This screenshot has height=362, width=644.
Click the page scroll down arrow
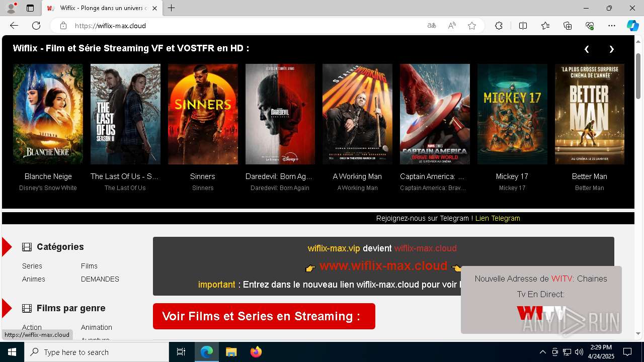tap(638, 333)
